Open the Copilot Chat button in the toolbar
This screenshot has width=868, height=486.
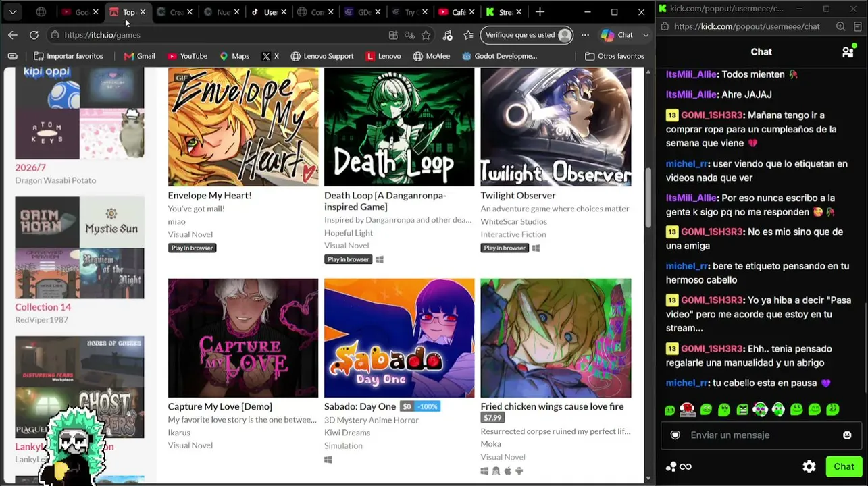click(x=617, y=35)
